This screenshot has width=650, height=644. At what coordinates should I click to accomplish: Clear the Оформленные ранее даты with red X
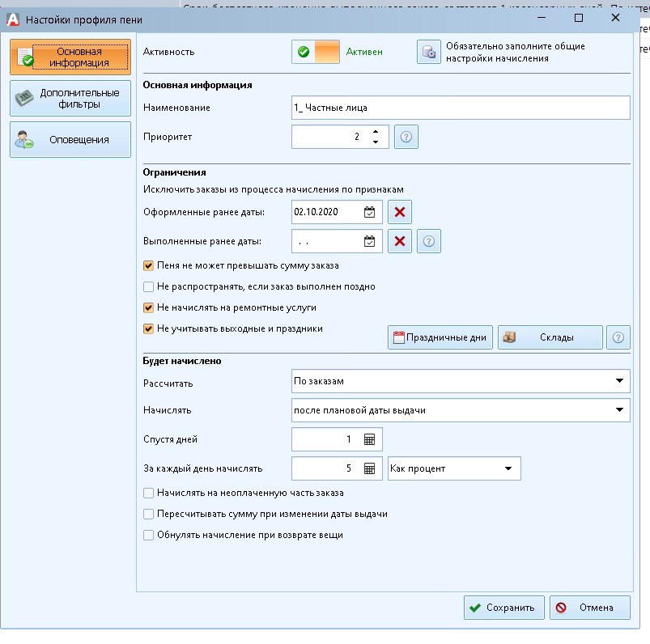[400, 213]
